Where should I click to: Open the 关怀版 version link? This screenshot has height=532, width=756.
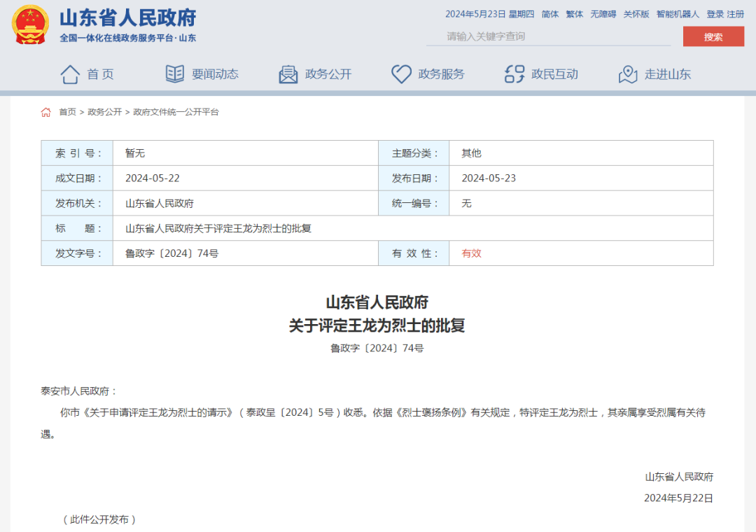point(636,14)
